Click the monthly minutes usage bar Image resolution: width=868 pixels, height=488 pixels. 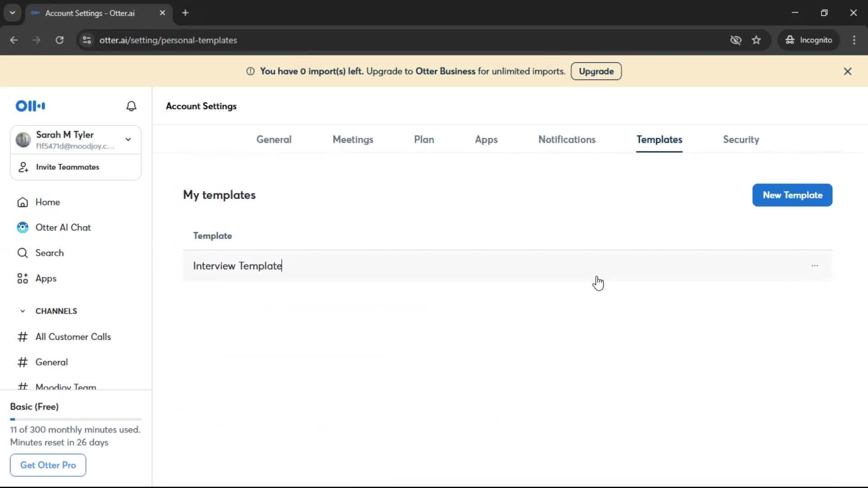[75, 419]
